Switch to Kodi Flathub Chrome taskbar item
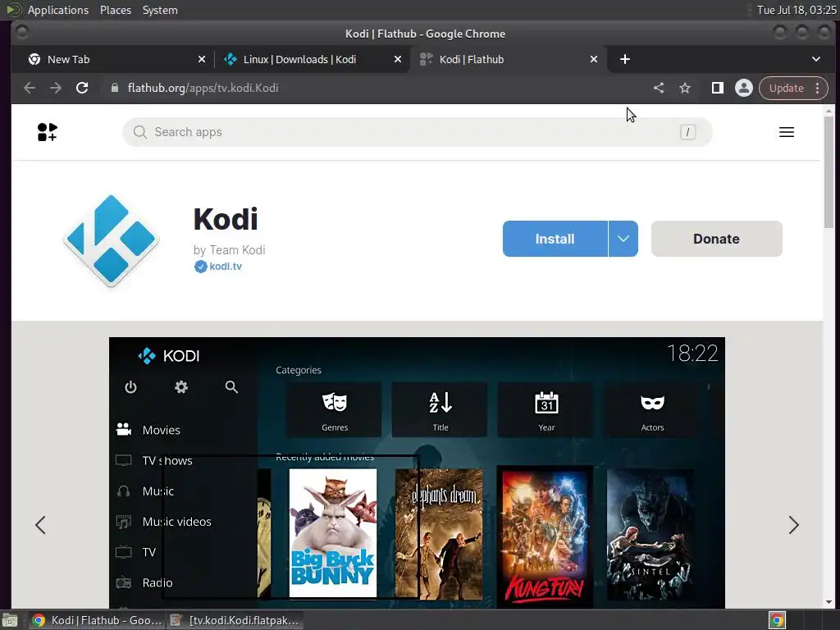Image resolution: width=840 pixels, height=630 pixels. [97, 620]
